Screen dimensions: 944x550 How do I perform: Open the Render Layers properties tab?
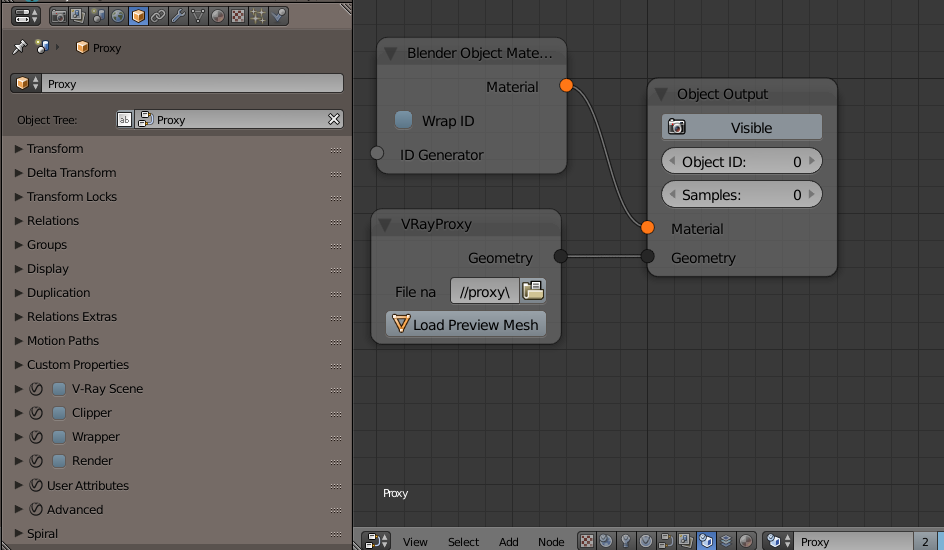tap(78, 16)
